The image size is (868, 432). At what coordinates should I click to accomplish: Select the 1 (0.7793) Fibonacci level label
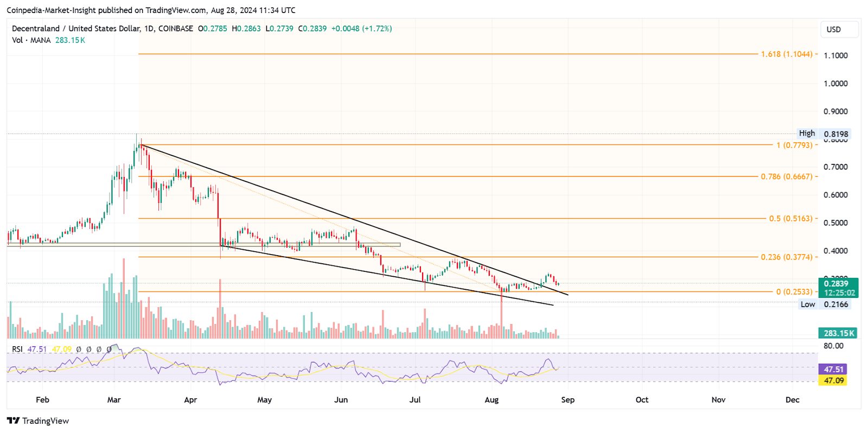[794, 145]
